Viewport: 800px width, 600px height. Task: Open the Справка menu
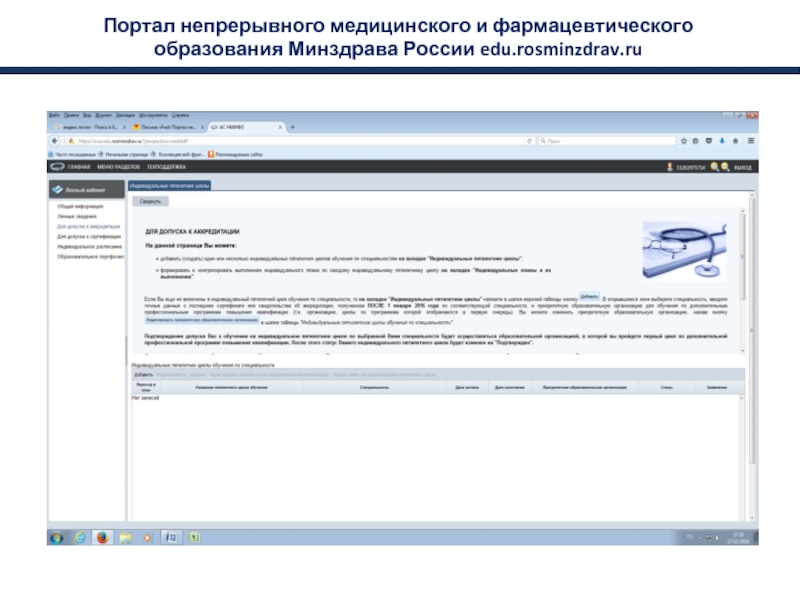tap(180, 115)
